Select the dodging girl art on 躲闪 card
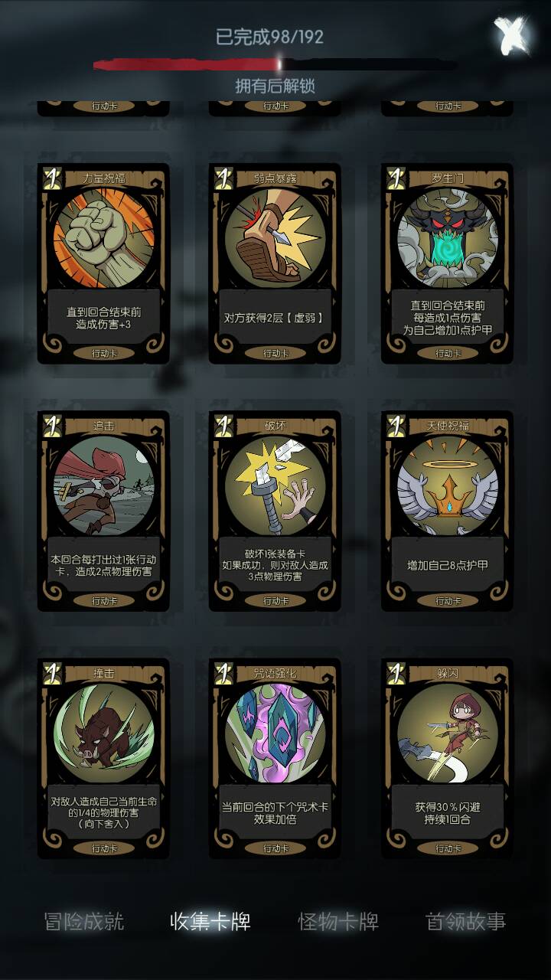 tap(447, 733)
